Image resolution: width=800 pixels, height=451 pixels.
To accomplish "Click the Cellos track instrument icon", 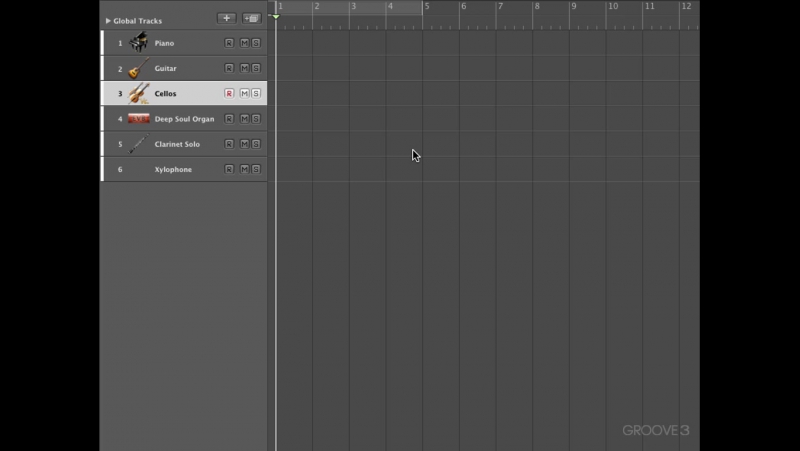I will pos(138,94).
